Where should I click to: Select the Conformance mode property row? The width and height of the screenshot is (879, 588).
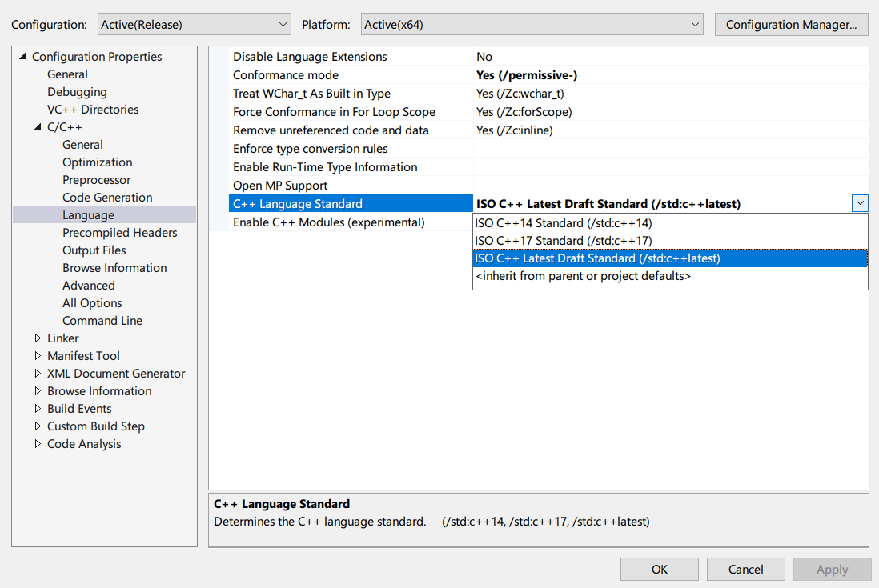[284, 75]
